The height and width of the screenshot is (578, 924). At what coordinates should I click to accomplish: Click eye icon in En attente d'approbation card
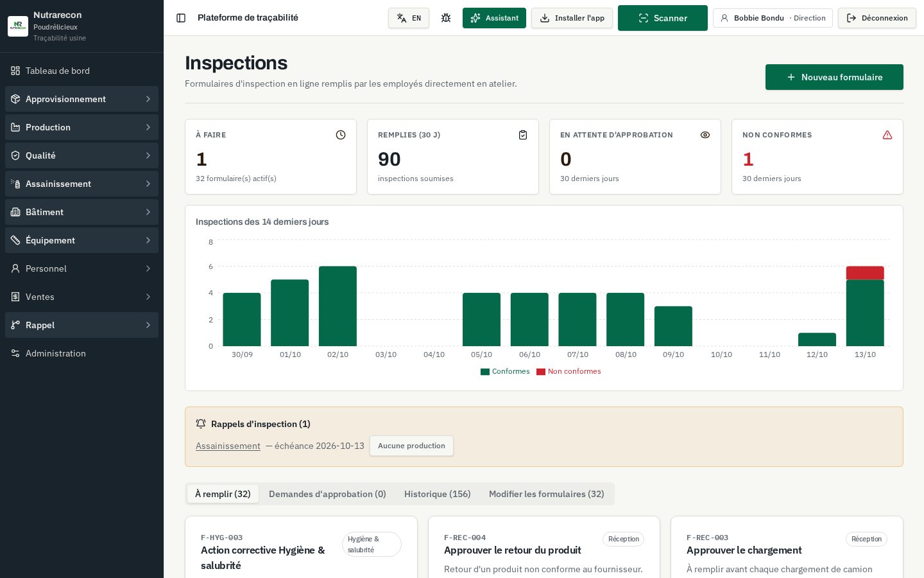[705, 135]
